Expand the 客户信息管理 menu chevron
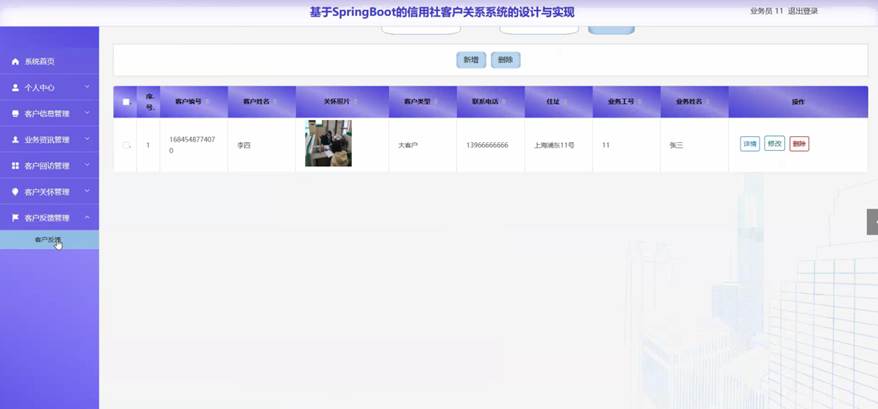878x409 pixels. [x=87, y=113]
